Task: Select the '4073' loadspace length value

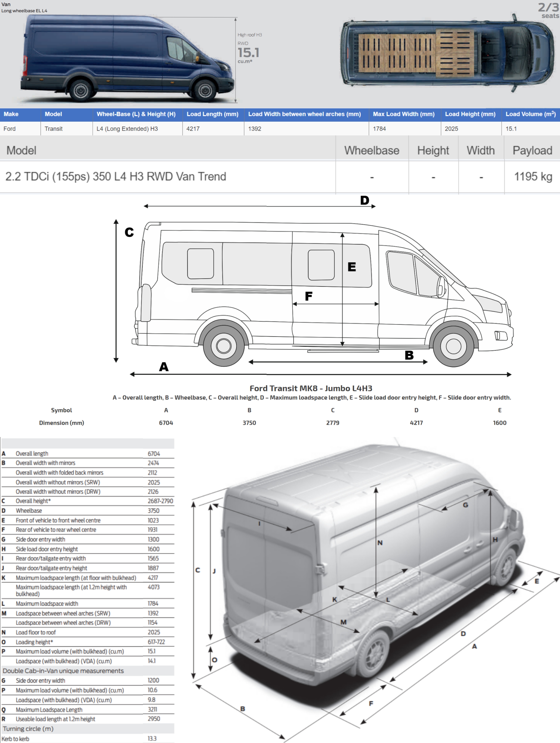Action: (153, 587)
